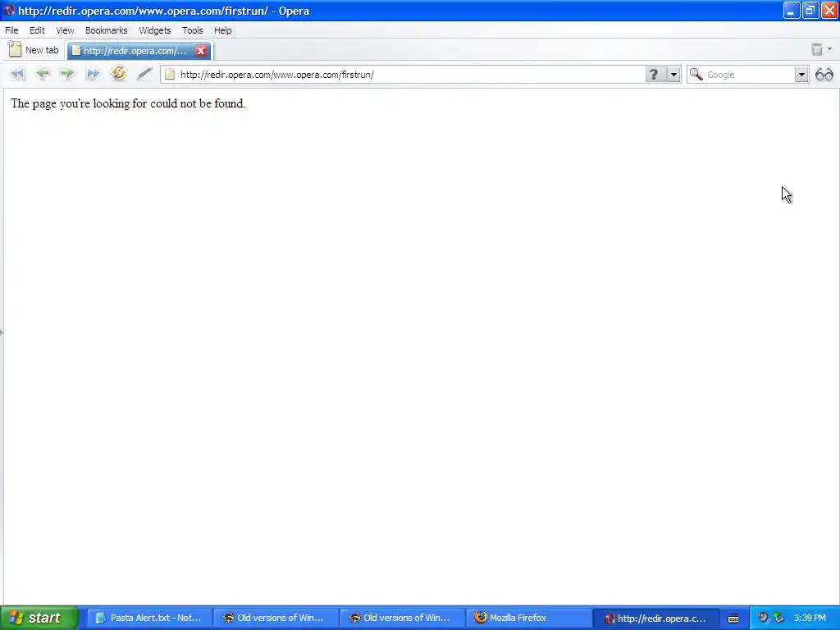Click the glasses view icon

(824, 75)
